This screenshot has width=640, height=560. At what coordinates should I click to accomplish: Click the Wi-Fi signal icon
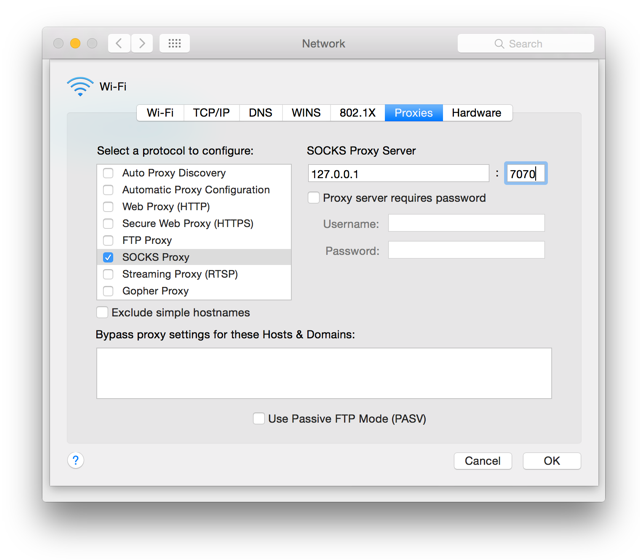(x=80, y=87)
